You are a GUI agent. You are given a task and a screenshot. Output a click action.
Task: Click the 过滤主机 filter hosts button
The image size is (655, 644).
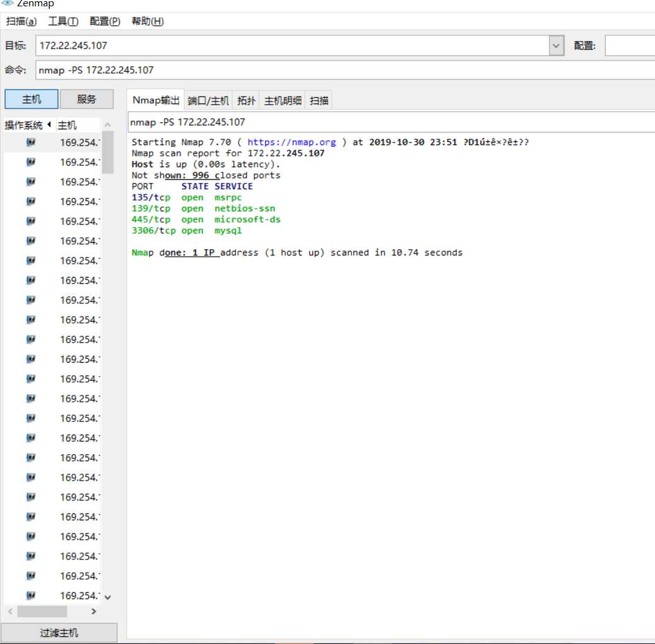tap(59, 633)
